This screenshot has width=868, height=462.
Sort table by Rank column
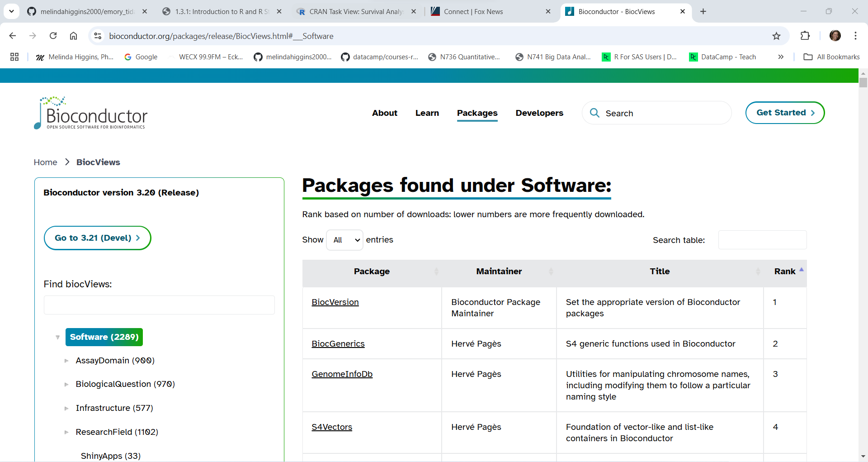tap(785, 271)
